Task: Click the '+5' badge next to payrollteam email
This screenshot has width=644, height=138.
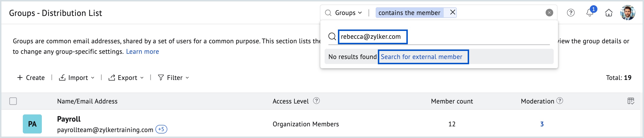Action: point(162,130)
